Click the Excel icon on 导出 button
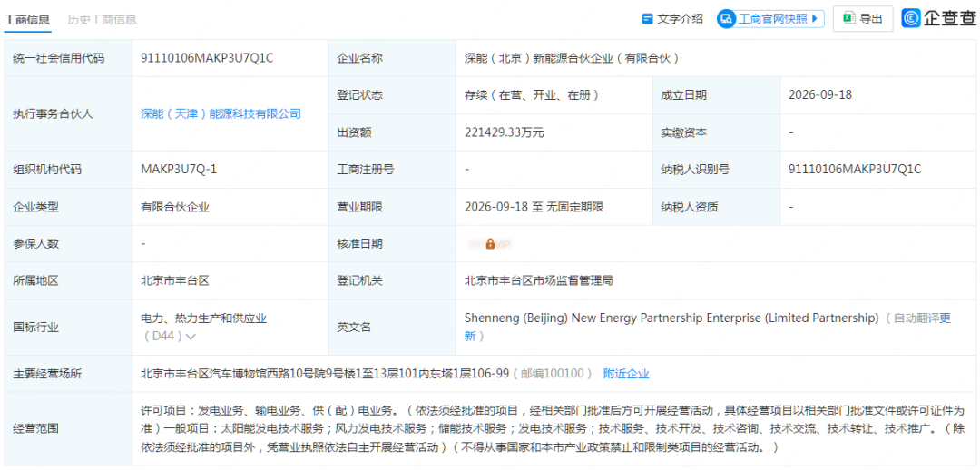This screenshot has height=470, width=980. [848, 18]
